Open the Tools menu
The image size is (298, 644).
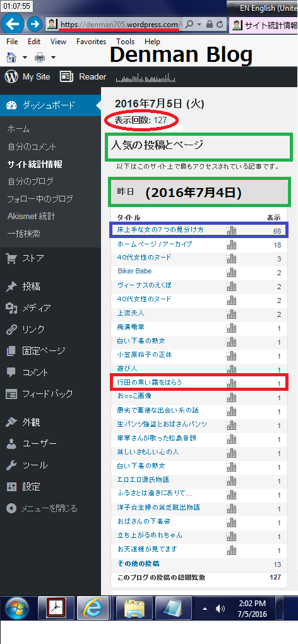click(125, 42)
